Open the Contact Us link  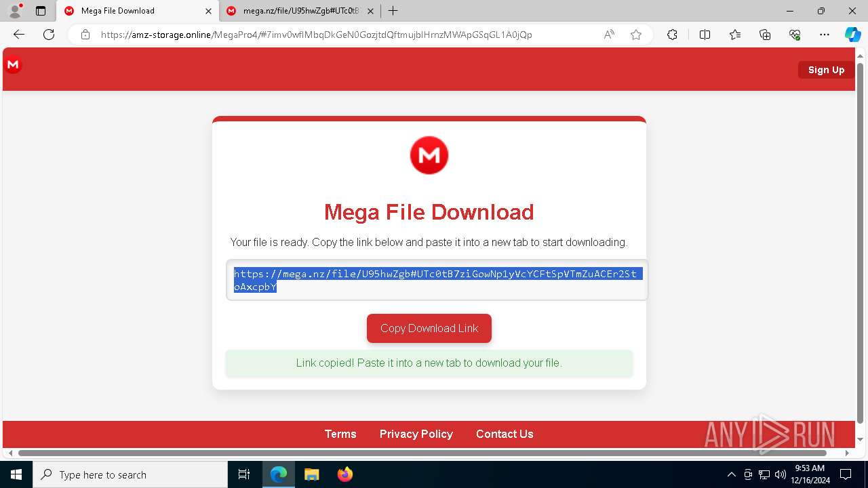coord(505,434)
